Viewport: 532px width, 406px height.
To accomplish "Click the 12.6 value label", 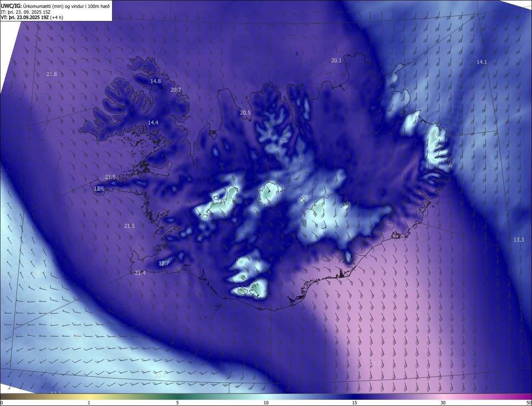I will click(x=99, y=188).
